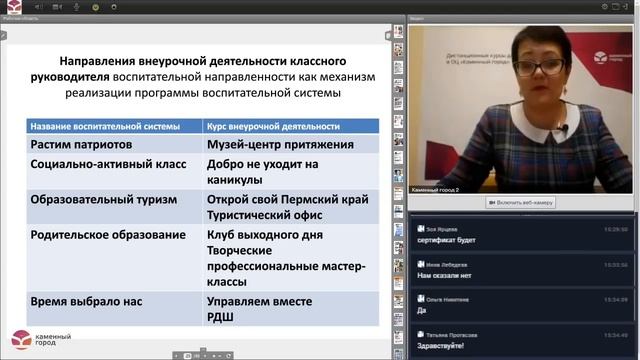Zoom out of the slide
The width and height of the screenshot is (640, 360).
220,356
